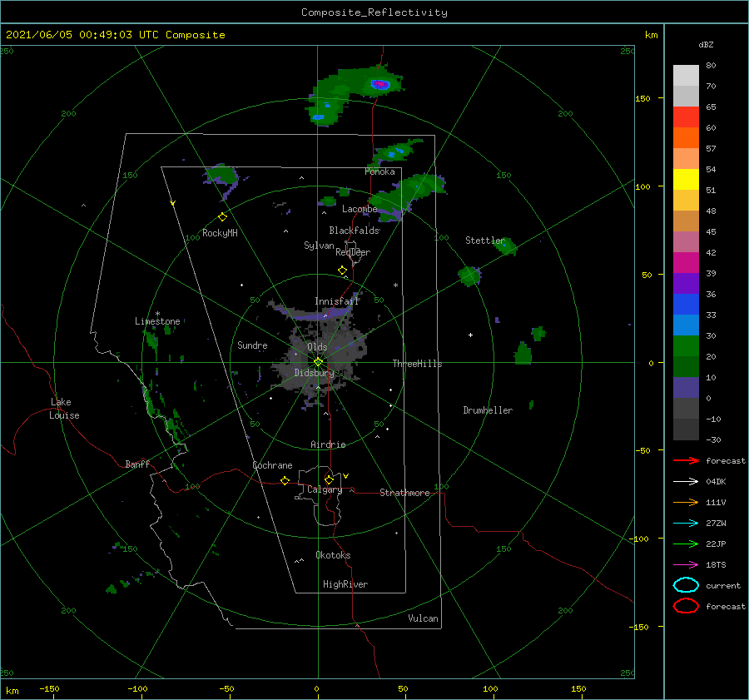Select the bright green 20-30 dBZ swatch
The image size is (749, 700).
tap(686, 345)
